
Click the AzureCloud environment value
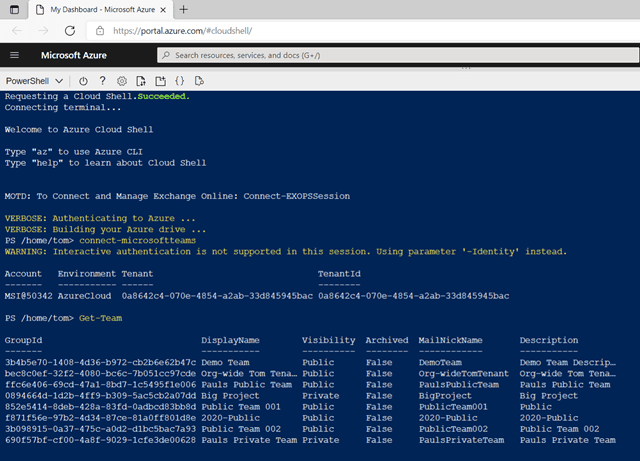point(84,296)
